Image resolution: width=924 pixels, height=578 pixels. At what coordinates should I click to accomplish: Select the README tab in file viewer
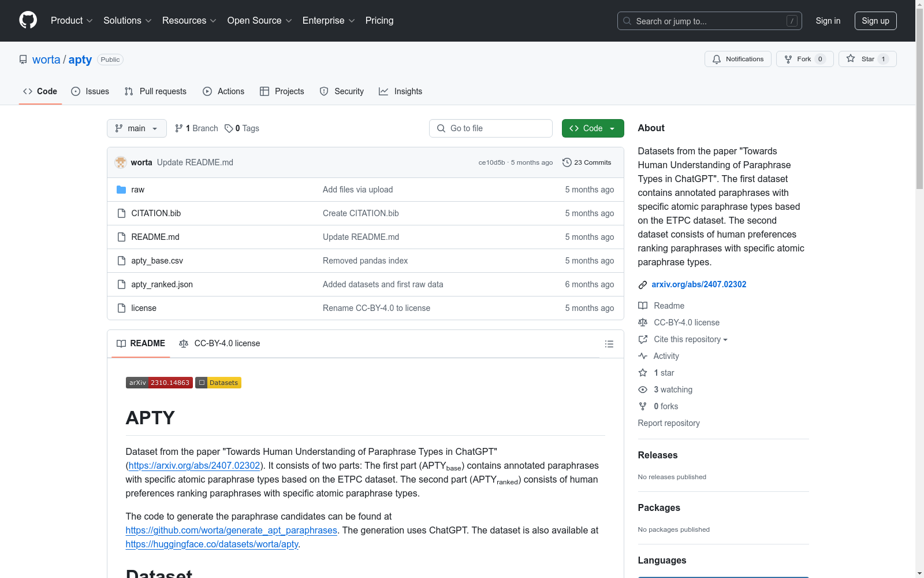[141, 343]
